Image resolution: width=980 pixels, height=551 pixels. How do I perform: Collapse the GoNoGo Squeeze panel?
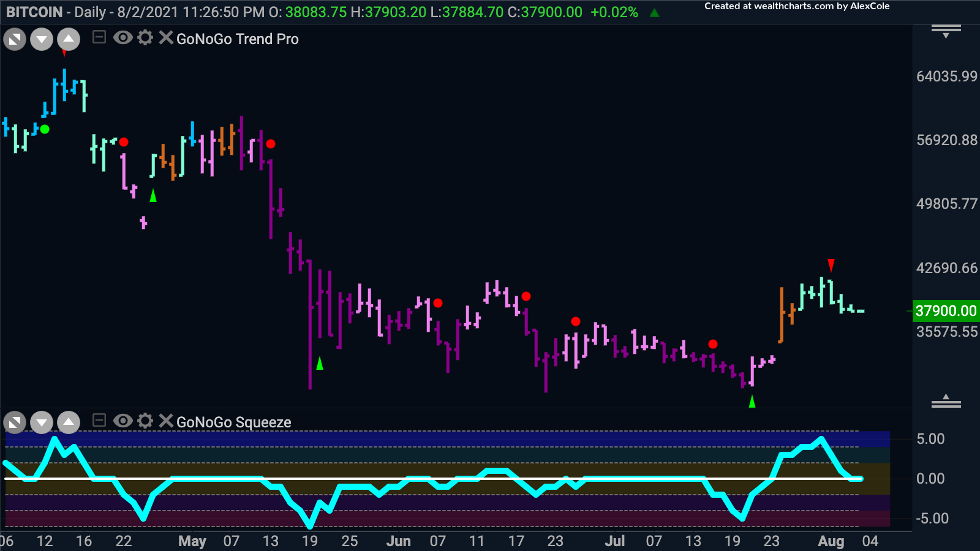point(99,421)
